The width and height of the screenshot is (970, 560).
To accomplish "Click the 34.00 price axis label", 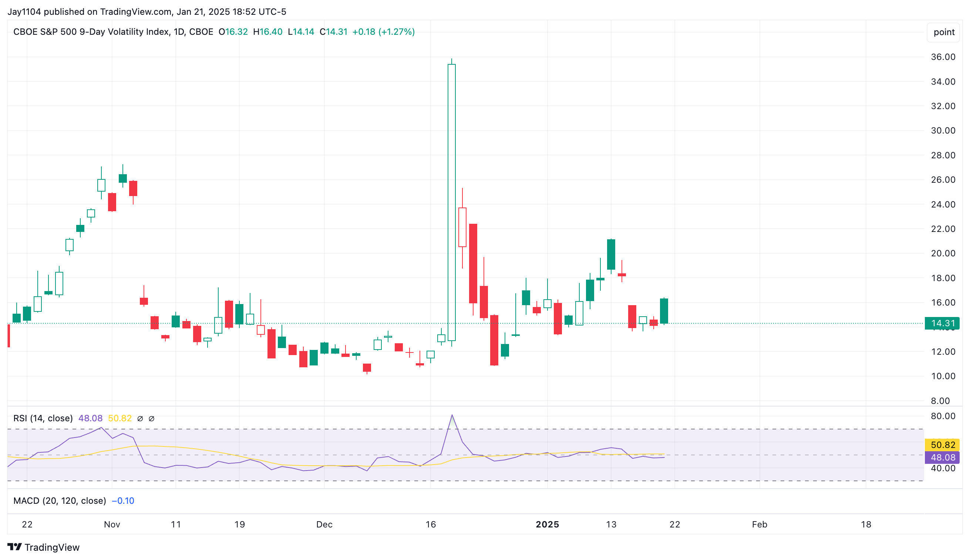I will coord(943,81).
